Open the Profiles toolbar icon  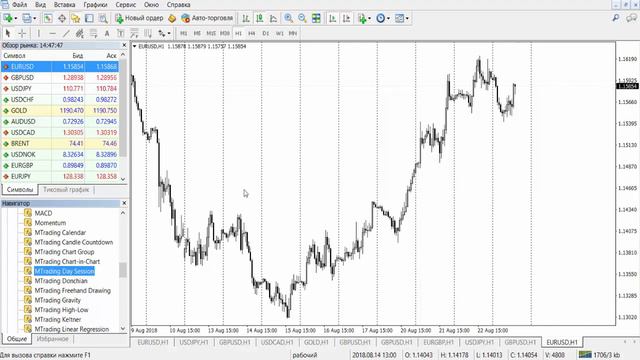click(x=27, y=18)
